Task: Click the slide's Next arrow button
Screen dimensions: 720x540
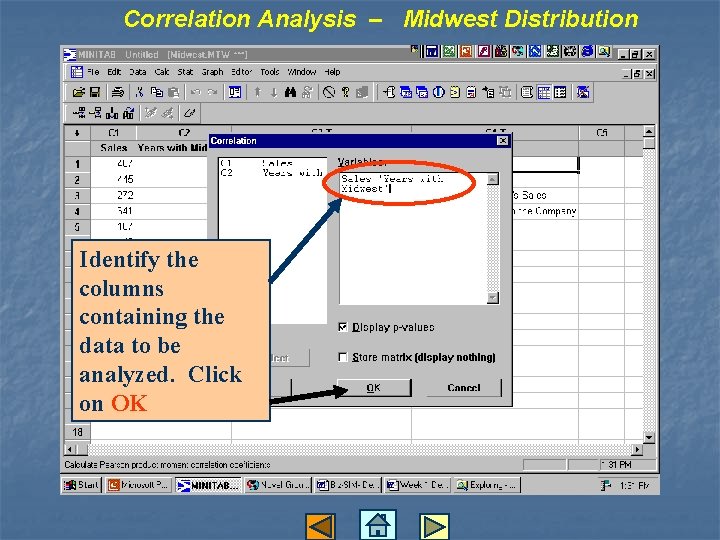Action: 434,526
